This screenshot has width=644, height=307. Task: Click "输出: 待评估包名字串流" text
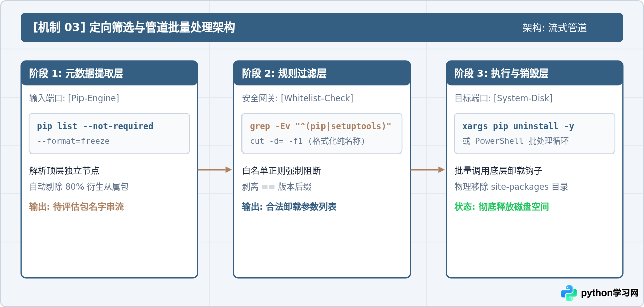[x=76, y=207]
